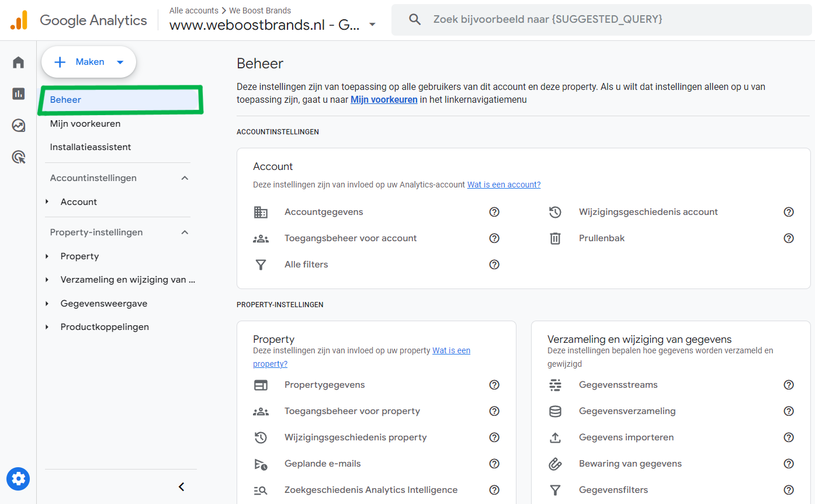Open Wijzigingsgeschiedenis account via the clock icon
The image size is (815, 504).
[x=555, y=211]
